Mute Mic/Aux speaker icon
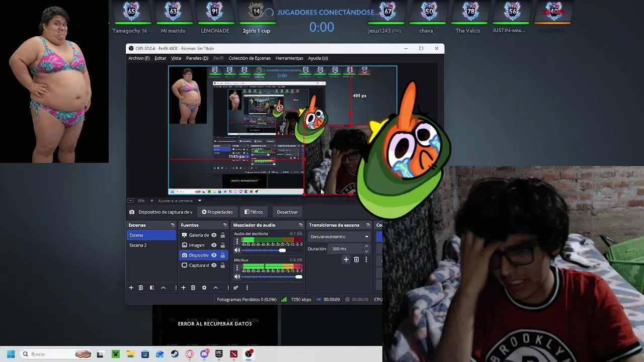The height and width of the screenshot is (362, 644). tap(237, 277)
